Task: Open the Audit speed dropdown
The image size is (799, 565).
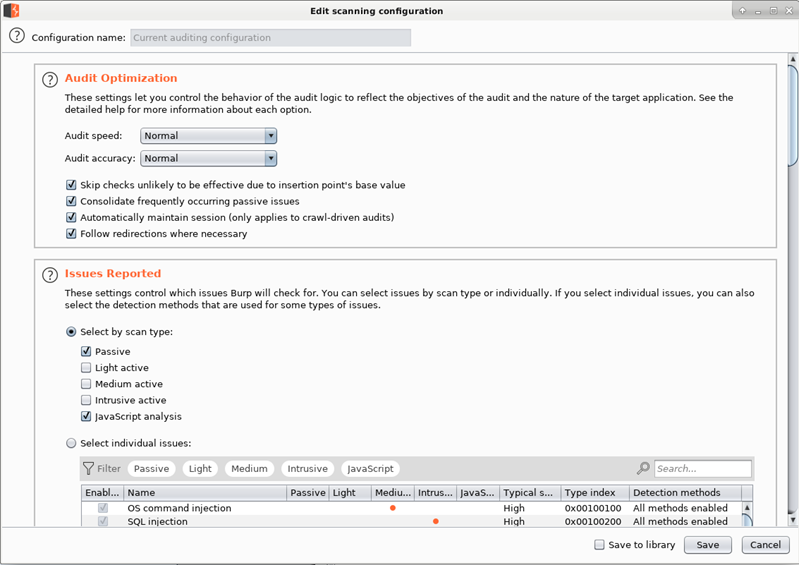Action: [x=208, y=136]
